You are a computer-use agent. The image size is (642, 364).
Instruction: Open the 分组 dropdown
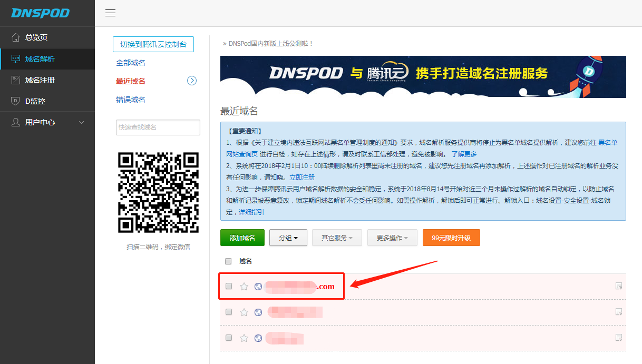(x=288, y=238)
